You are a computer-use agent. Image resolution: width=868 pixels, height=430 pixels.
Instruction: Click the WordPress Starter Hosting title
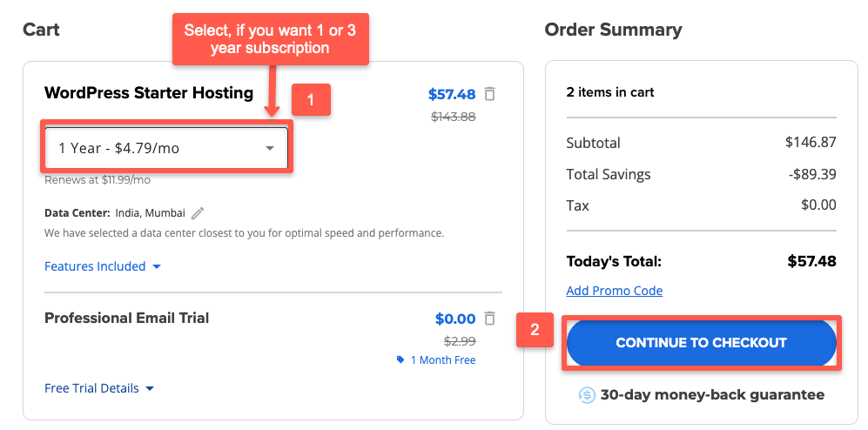(x=149, y=93)
